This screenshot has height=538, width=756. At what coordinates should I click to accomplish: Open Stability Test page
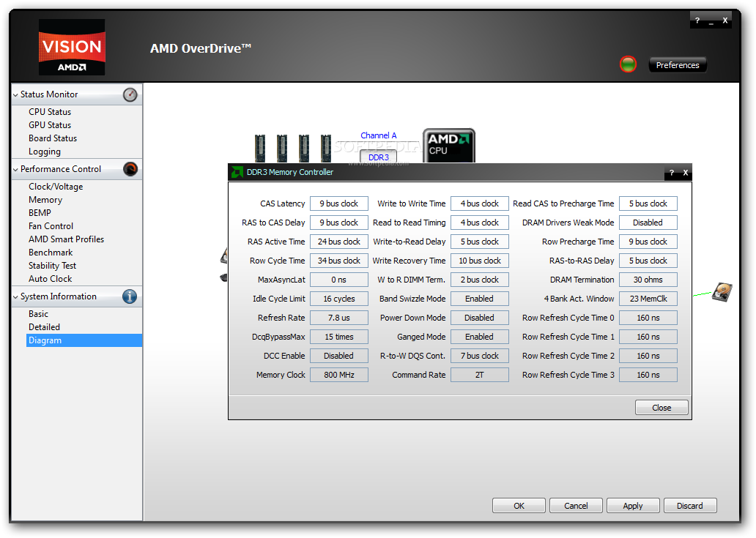click(52, 266)
